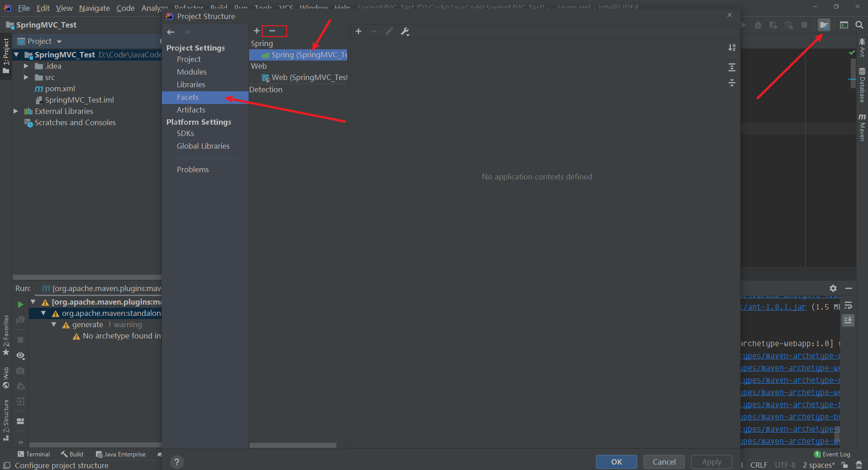
Task: Open Project Structure from main toolbar
Action: [x=824, y=25]
